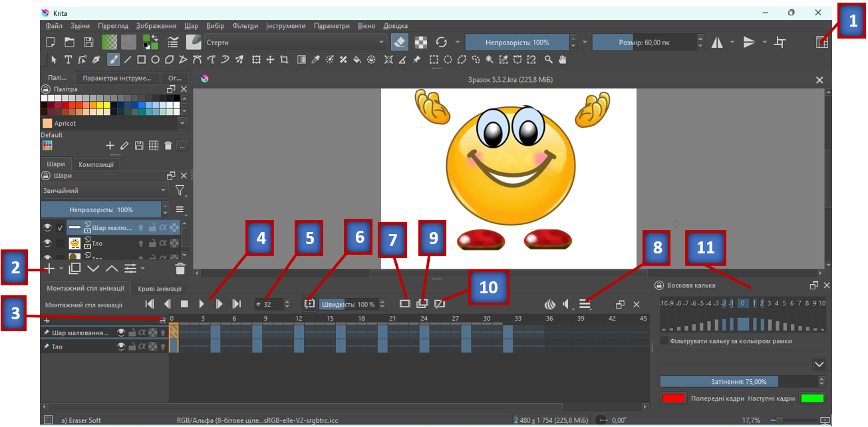Open the Звичайний blending mode dropdown
Image resolution: width=868 pixels, height=427 pixels.
[104, 191]
